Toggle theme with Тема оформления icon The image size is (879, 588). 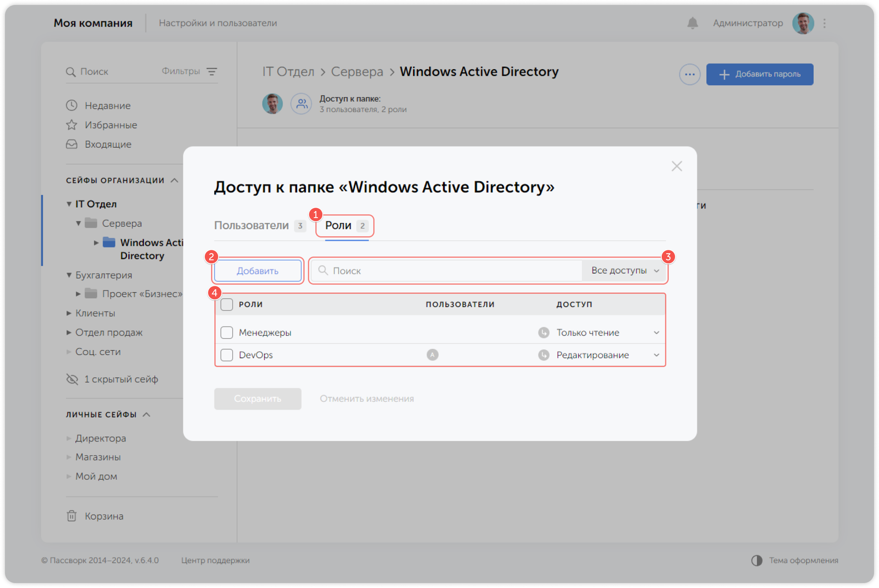tap(757, 560)
